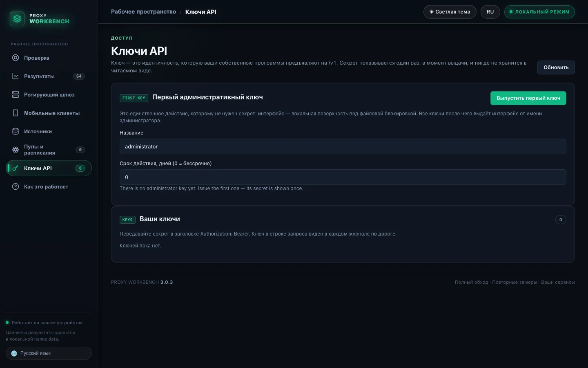The image size is (588, 368).
Task: Click Выпустить первый ключ button
Action: tap(528, 98)
